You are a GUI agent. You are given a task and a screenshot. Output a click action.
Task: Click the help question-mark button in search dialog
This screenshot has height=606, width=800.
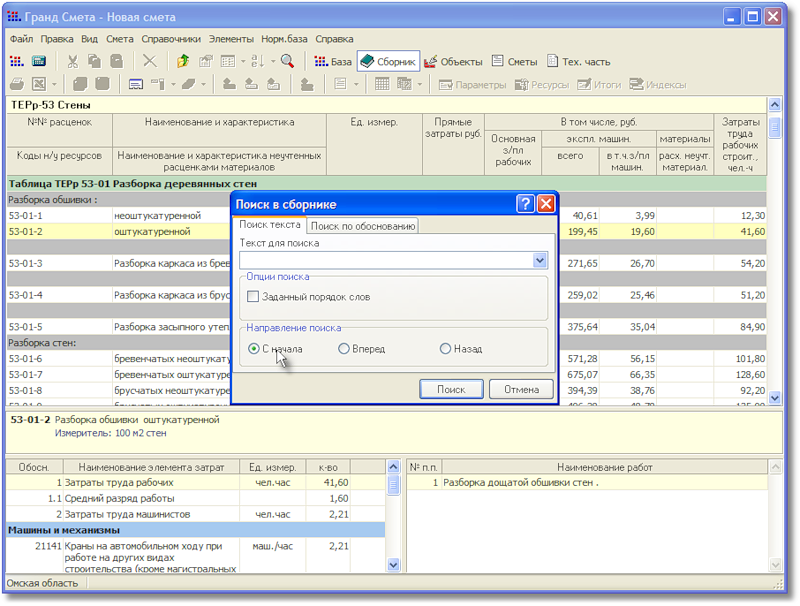click(x=525, y=204)
